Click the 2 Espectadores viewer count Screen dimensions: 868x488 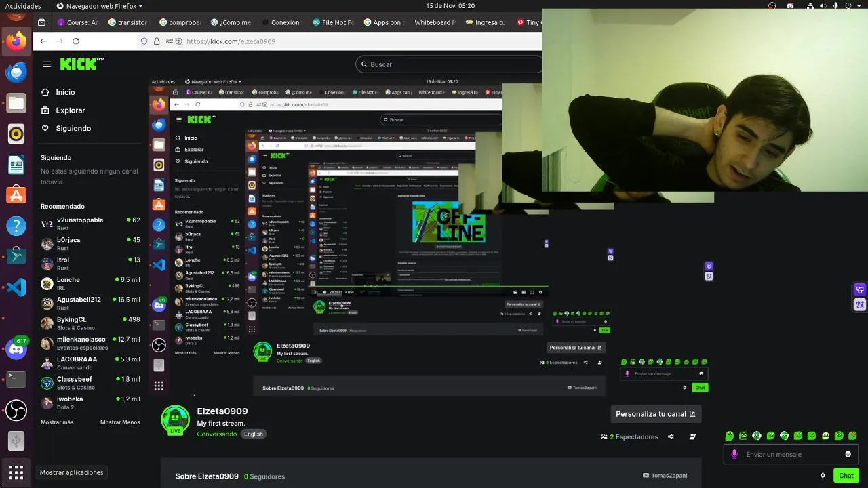(630, 437)
